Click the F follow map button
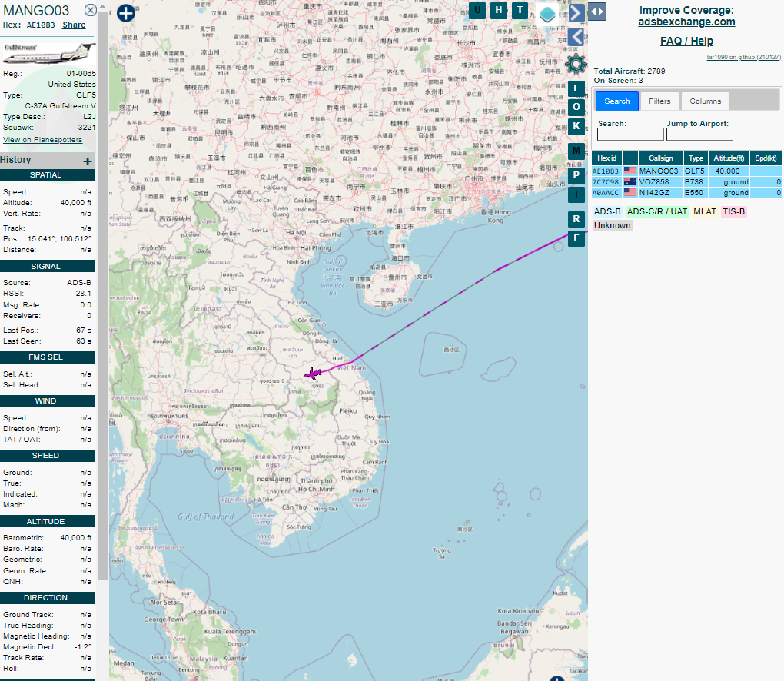This screenshot has width=784, height=681. (576, 238)
